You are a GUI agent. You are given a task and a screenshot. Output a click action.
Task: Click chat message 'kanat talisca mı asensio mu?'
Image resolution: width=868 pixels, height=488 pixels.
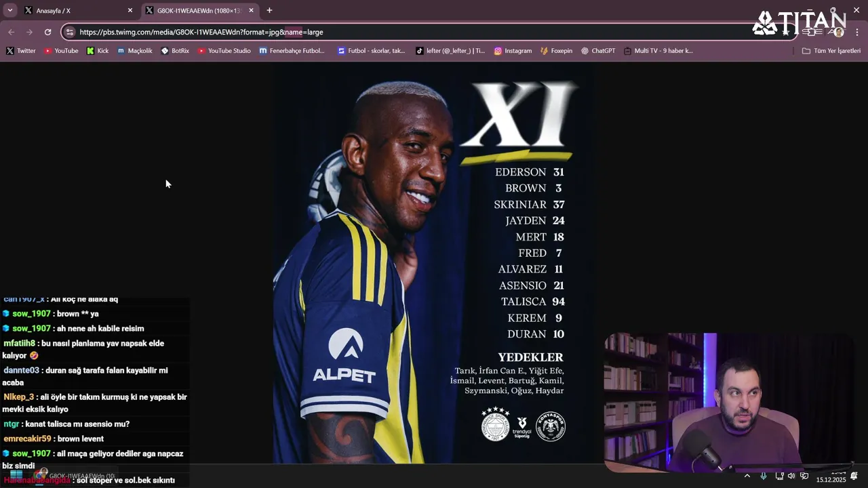click(x=77, y=424)
